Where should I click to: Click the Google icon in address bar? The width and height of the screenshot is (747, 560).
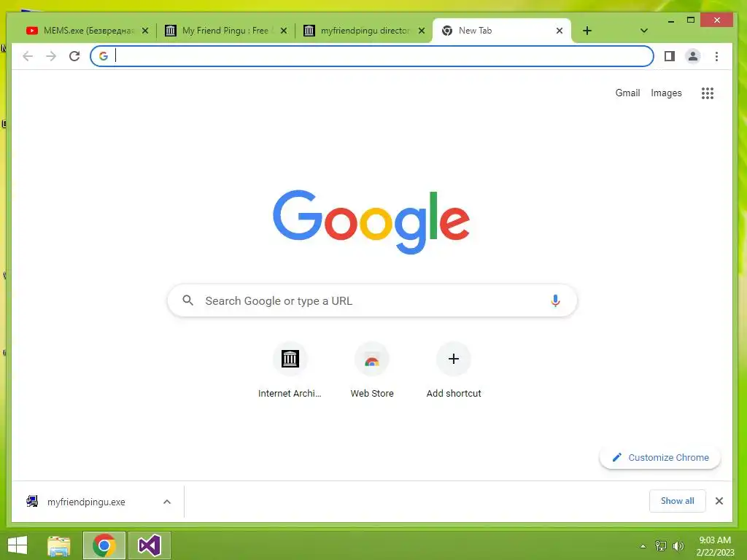click(x=104, y=56)
